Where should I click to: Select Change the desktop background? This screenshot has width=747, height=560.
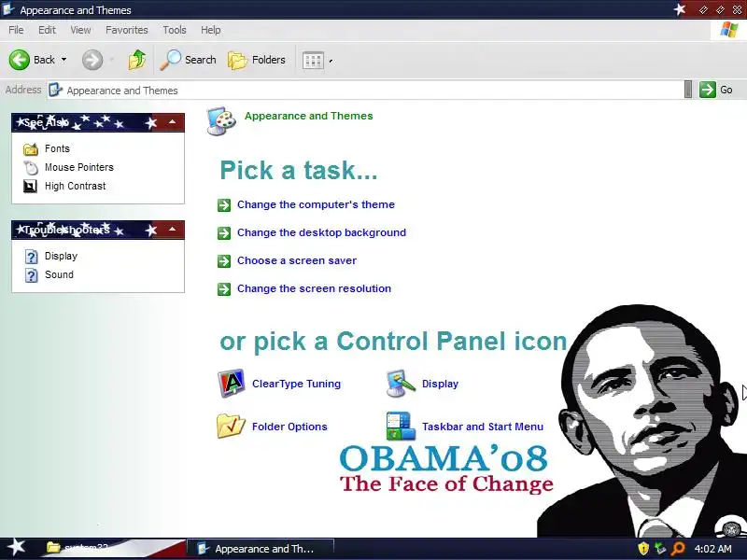(x=321, y=232)
